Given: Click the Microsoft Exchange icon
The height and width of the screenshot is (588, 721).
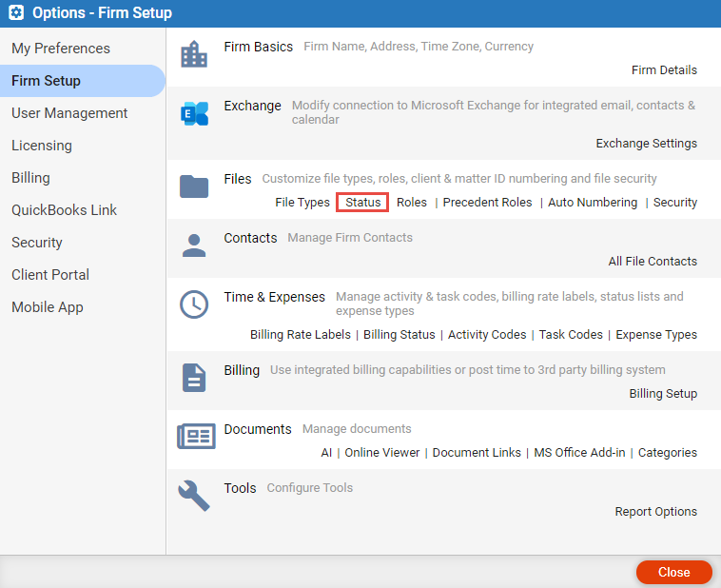Looking at the screenshot, I should (194, 113).
